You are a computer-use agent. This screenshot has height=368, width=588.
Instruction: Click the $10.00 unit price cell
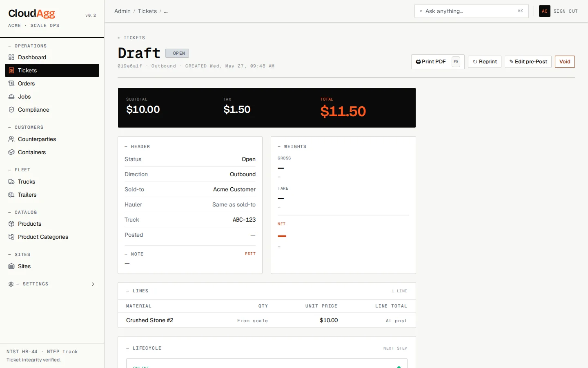(329, 320)
